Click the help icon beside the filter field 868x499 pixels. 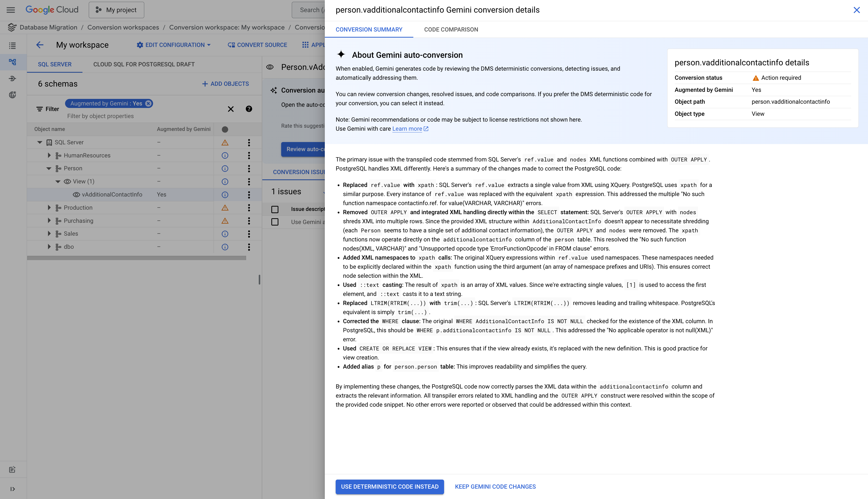click(249, 109)
